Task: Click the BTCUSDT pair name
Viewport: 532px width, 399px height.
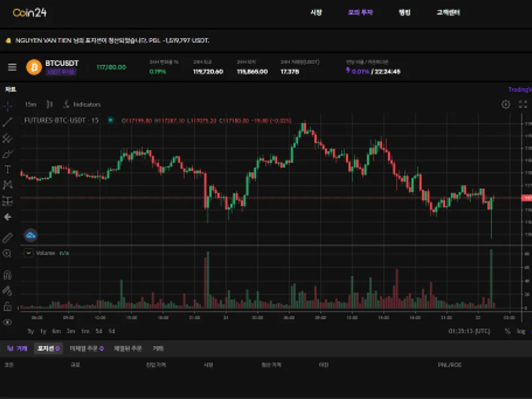Action: coord(62,63)
